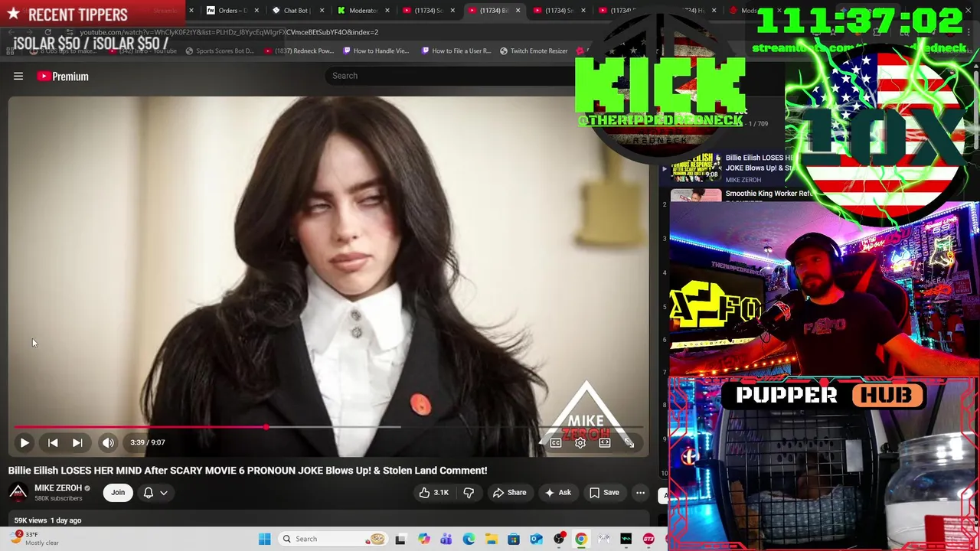980x551 pixels.
Task: Dislike the video with thumbs down
Action: coord(469,493)
